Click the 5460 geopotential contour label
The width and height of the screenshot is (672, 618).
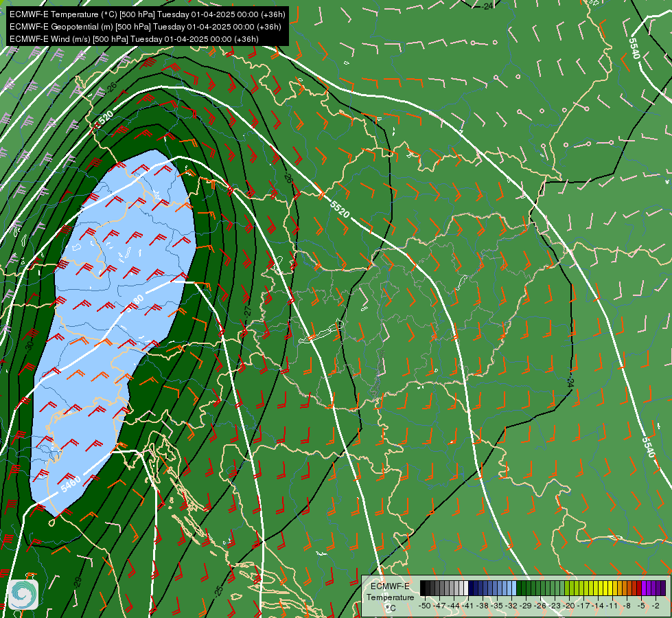[71, 485]
